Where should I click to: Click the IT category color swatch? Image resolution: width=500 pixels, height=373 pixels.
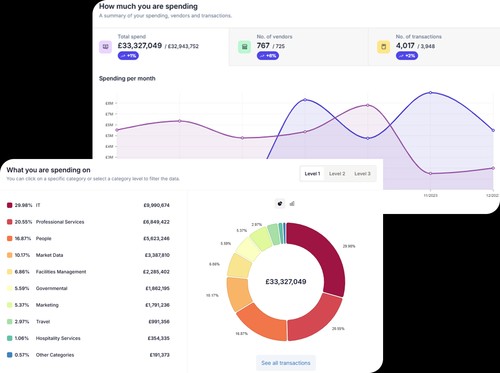(9, 205)
